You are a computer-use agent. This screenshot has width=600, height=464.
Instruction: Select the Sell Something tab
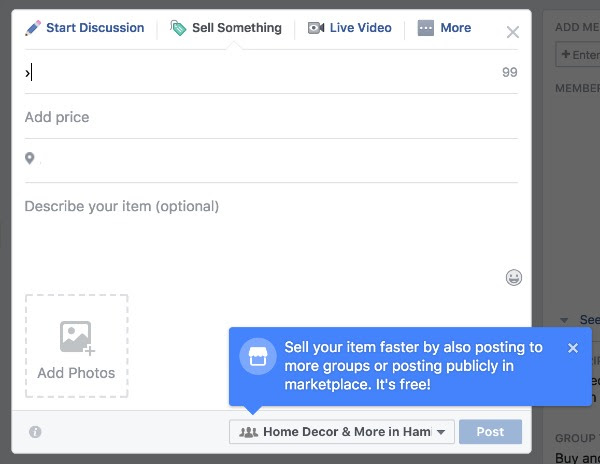(x=226, y=28)
